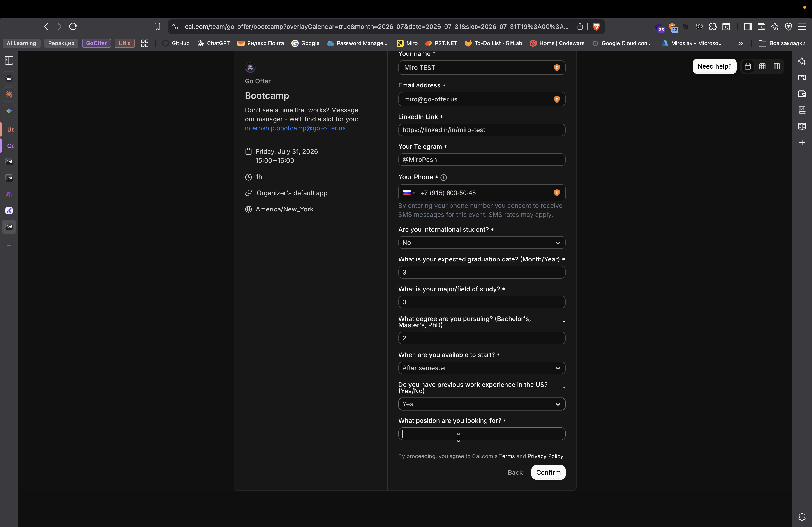Click the internship.bootcamp@go-offer.us email link

pyautogui.click(x=295, y=128)
